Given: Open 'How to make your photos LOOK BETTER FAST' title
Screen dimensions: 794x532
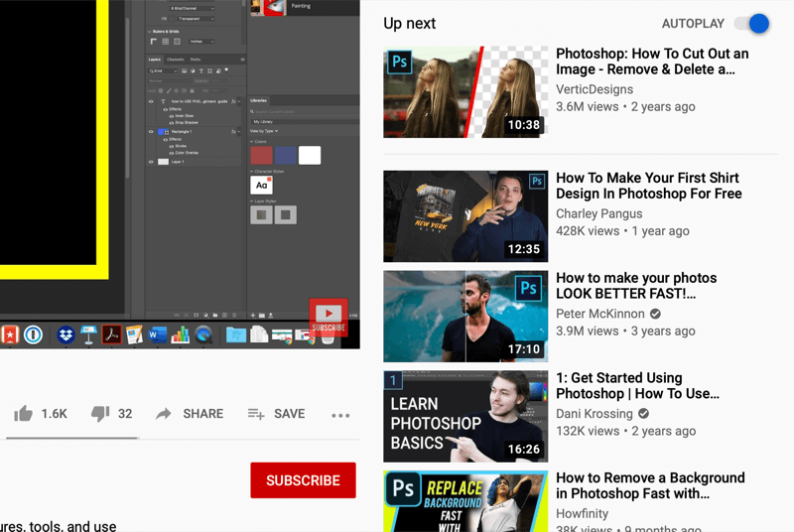Looking at the screenshot, I should click(x=636, y=286).
